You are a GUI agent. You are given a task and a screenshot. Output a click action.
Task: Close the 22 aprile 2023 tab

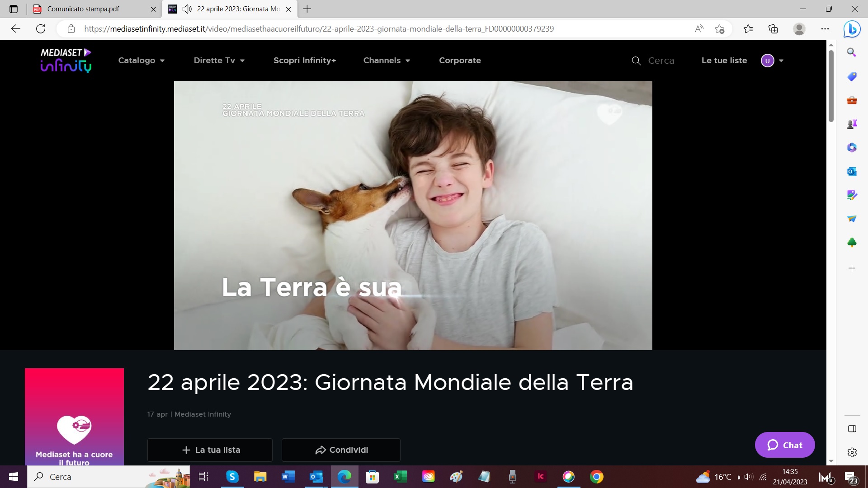[288, 9]
